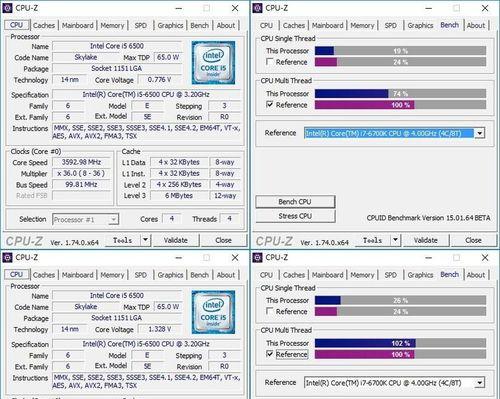
Task: Click the CPU-Z app icon in the bottom-right window title bar
Action: (x=257, y=257)
